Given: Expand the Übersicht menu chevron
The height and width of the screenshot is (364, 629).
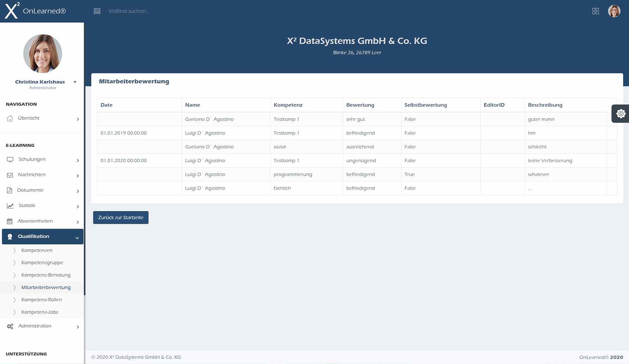Looking at the screenshot, I should (x=78, y=119).
